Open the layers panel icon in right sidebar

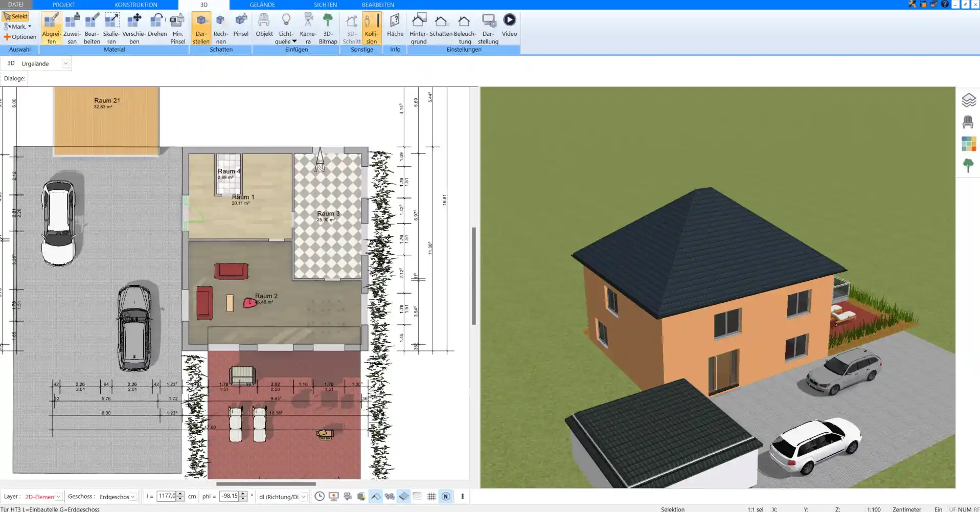[968, 100]
